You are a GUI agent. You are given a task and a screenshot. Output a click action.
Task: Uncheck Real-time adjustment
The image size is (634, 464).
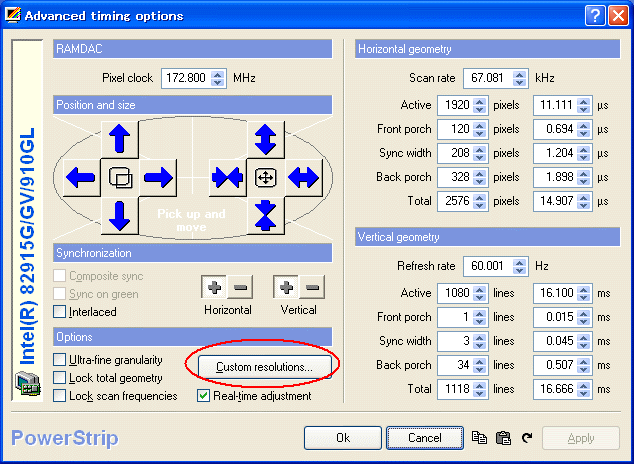point(203,396)
